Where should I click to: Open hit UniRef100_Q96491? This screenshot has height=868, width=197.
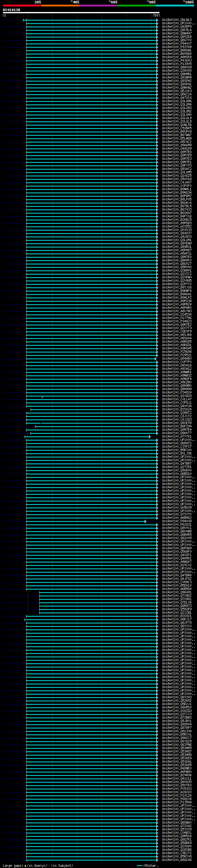[177, 592]
